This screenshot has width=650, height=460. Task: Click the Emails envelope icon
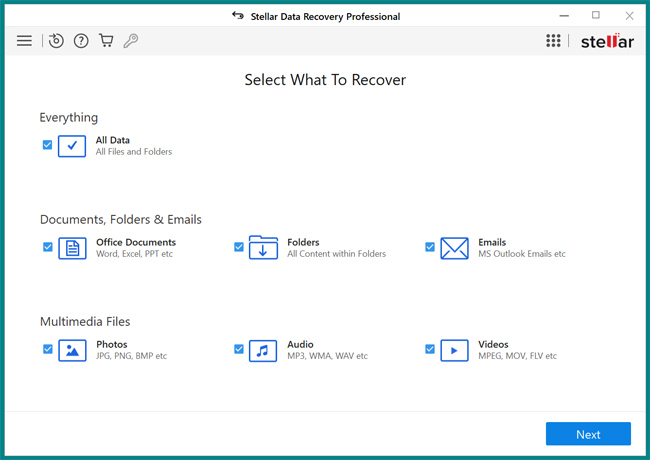point(454,248)
